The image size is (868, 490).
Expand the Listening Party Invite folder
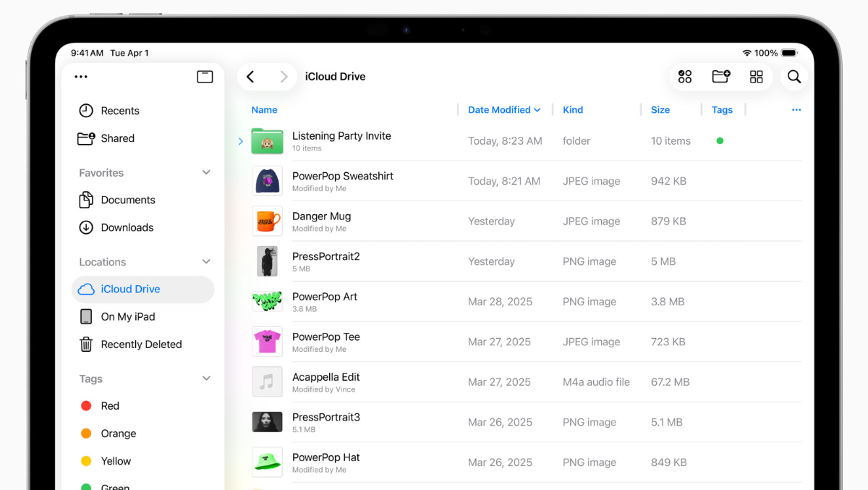(241, 141)
